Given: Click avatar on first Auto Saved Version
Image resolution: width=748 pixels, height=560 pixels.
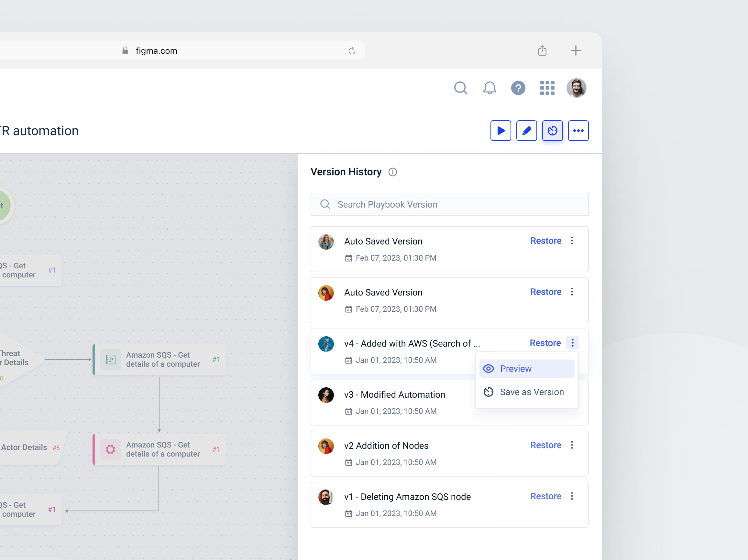Looking at the screenshot, I should click(326, 242).
